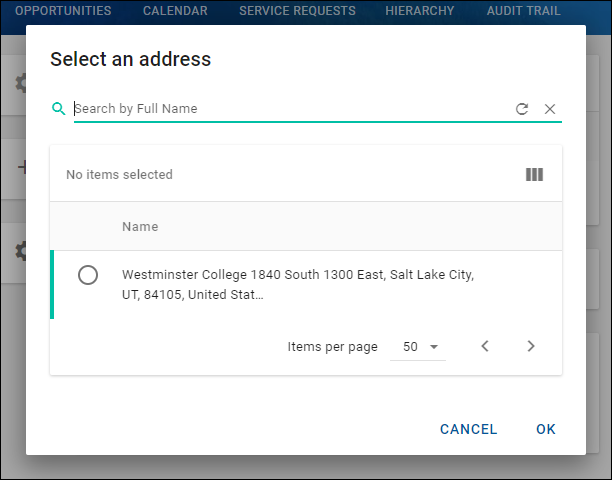
Task: Click the search magnifier icon
Action: pyautogui.click(x=58, y=109)
